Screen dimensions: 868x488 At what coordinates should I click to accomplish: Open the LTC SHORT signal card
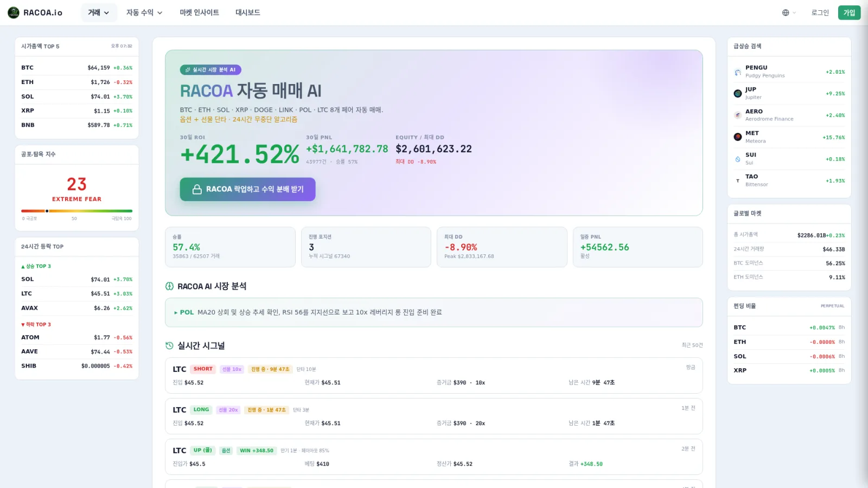click(x=434, y=375)
